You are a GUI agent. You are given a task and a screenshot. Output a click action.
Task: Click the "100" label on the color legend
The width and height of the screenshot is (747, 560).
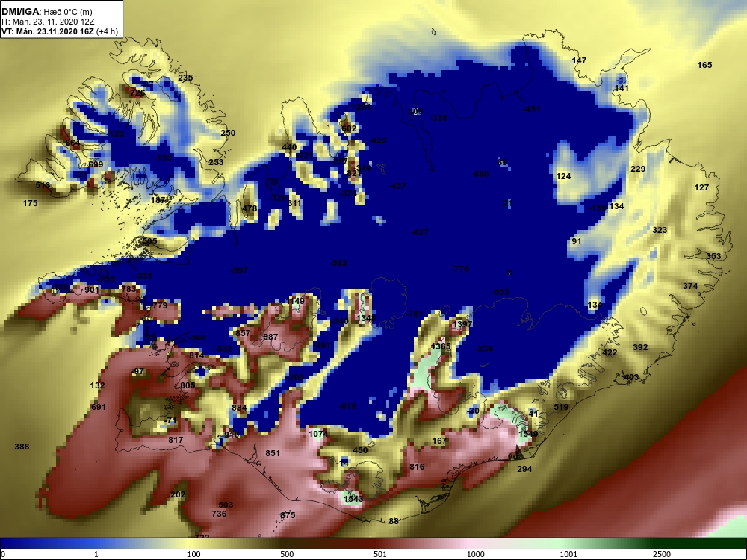click(193, 554)
